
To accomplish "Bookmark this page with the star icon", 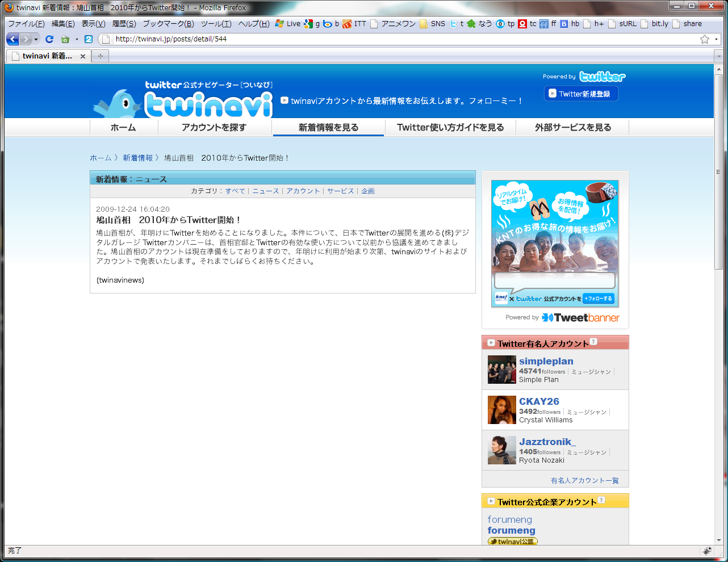I will pyautogui.click(x=705, y=39).
